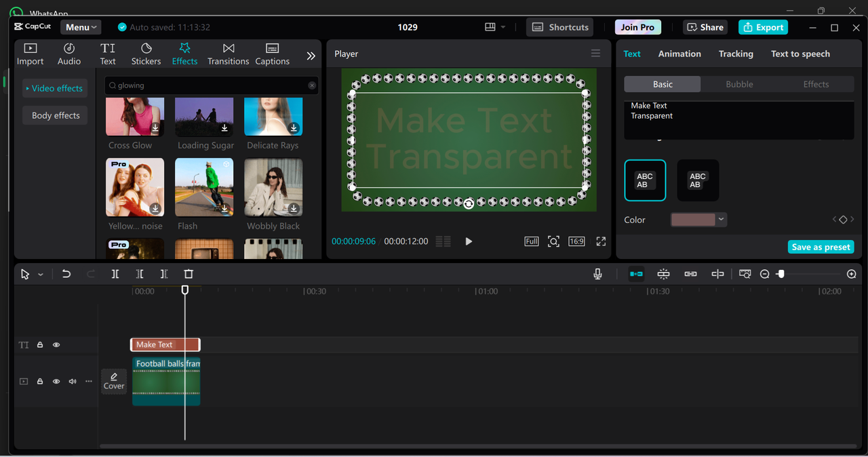Hide the text track with eye icon
The width and height of the screenshot is (868, 457).
point(56,345)
